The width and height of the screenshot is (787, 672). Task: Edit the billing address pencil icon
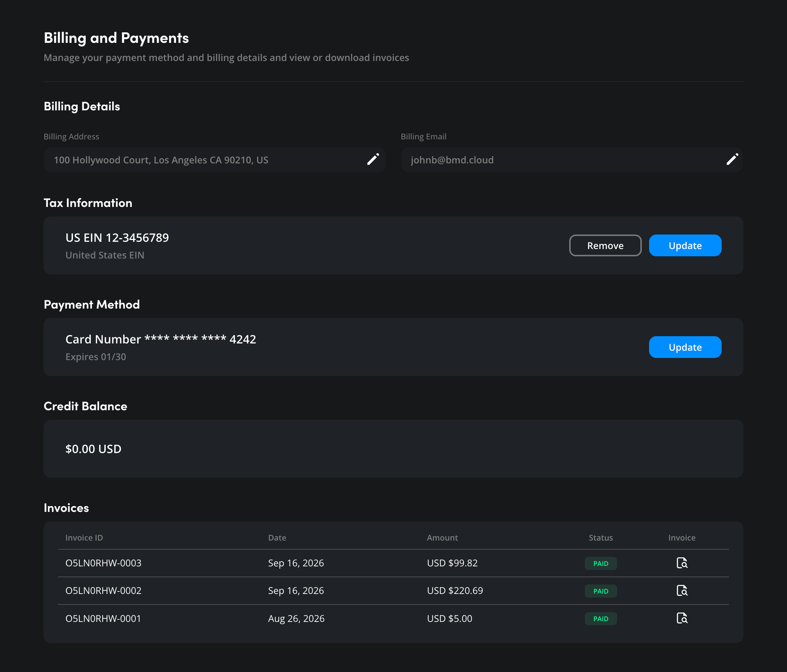(373, 159)
